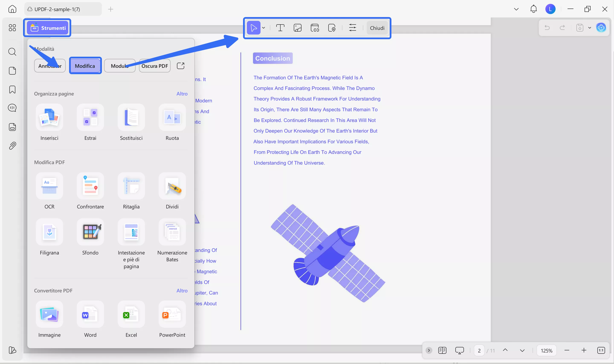Open the properties adjustment panel icon

click(x=352, y=28)
